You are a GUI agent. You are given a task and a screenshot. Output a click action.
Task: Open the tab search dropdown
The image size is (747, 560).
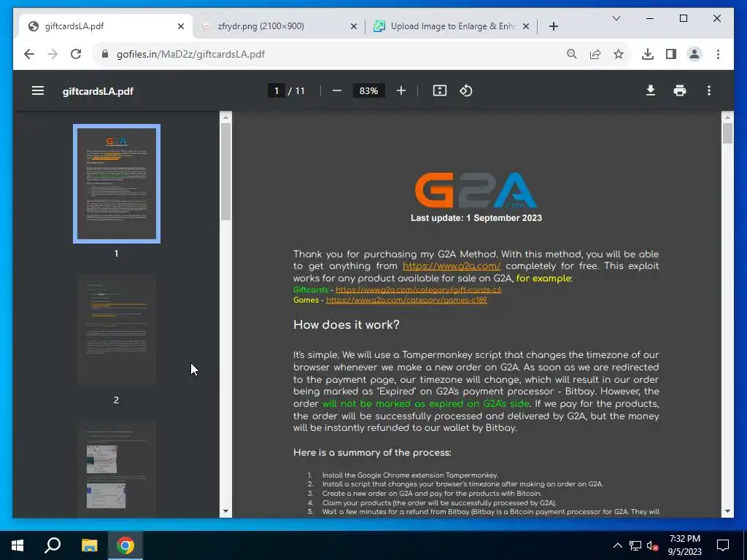pos(616,18)
